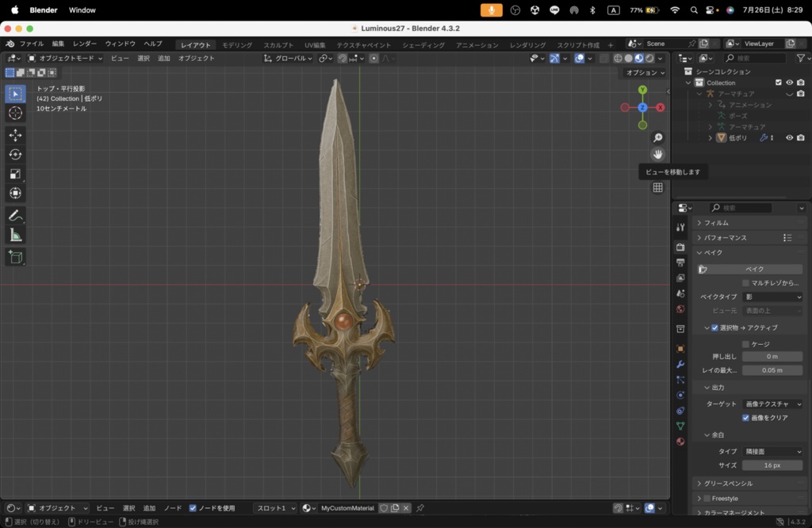Open the Modifiers wrench properties tab

point(680,364)
